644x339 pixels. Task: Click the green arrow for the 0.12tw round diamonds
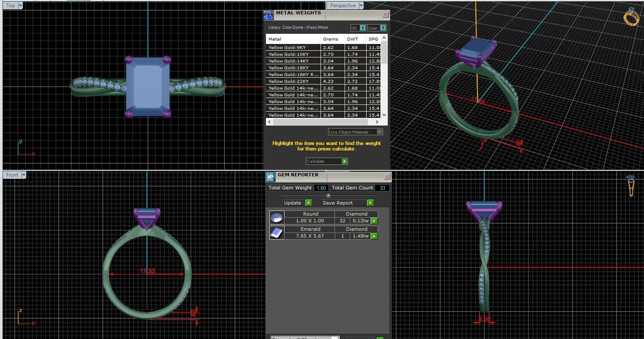[374, 221]
